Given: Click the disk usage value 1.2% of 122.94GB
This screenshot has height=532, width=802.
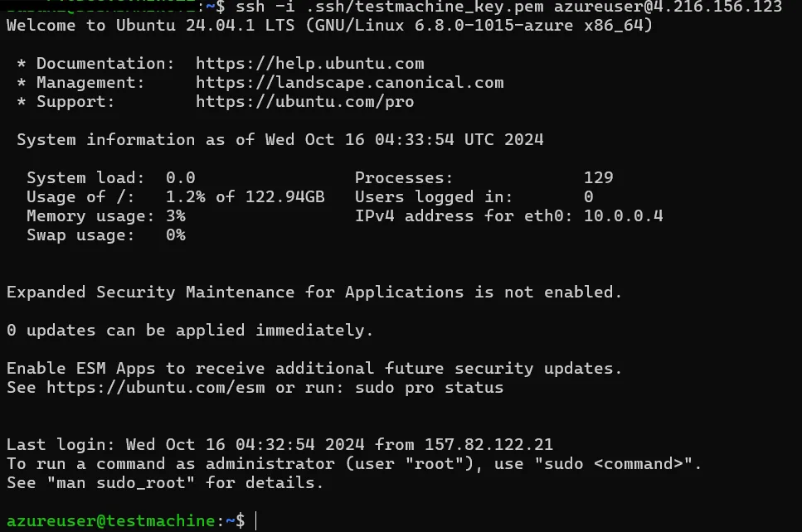Looking at the screenshot, I should coord(245,197).
